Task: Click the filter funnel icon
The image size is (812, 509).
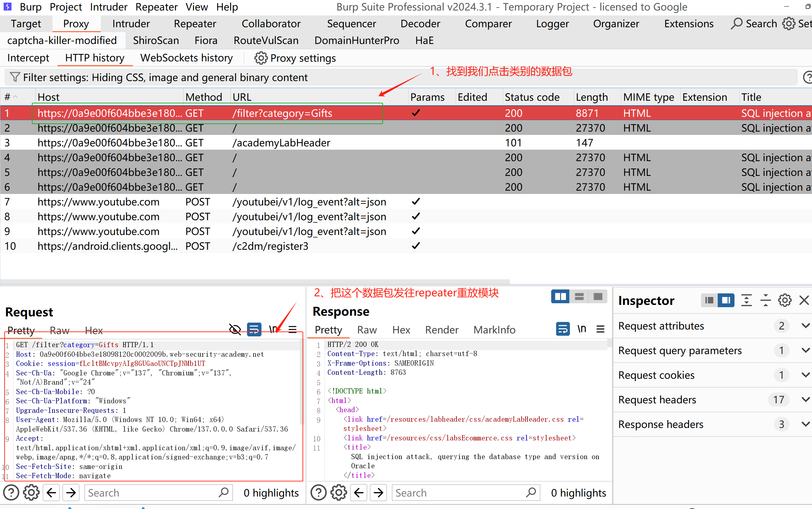Action: [x=14, y=77]
